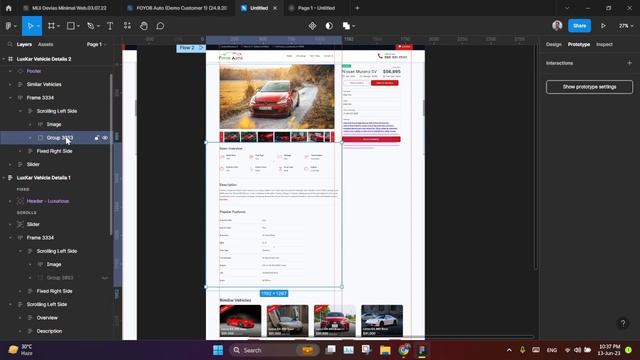Select the Header - Luxurious layer row
This screenshot has height=360, width=640.
pyautogui.click(x=56, y=201)
